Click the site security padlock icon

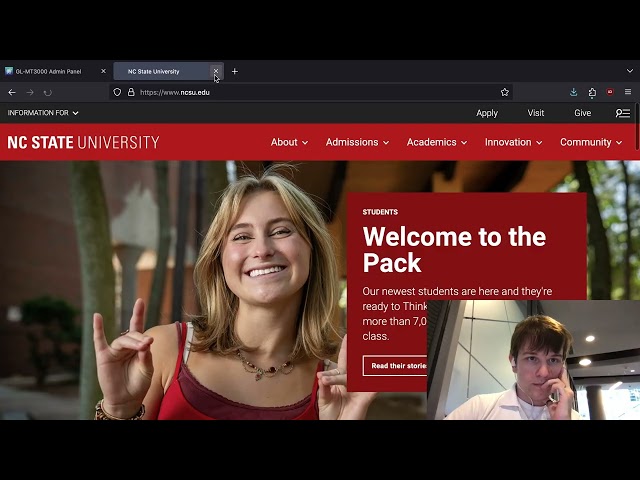point(131,92)
